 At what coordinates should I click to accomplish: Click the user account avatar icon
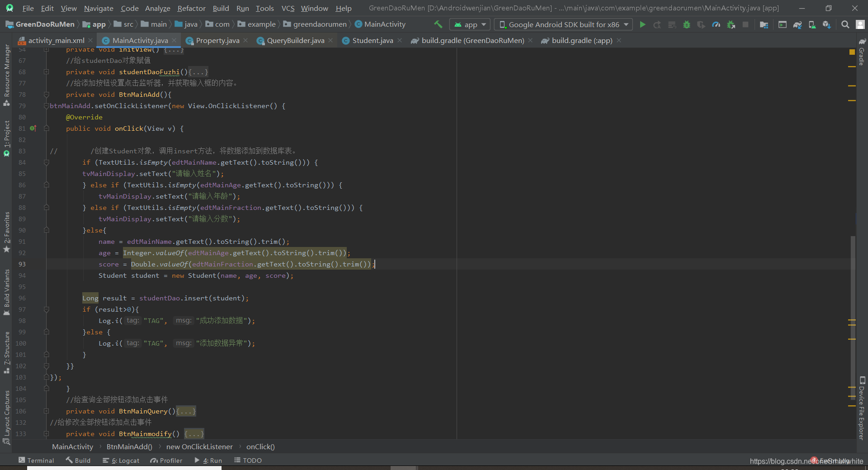[x=860, y=24]
